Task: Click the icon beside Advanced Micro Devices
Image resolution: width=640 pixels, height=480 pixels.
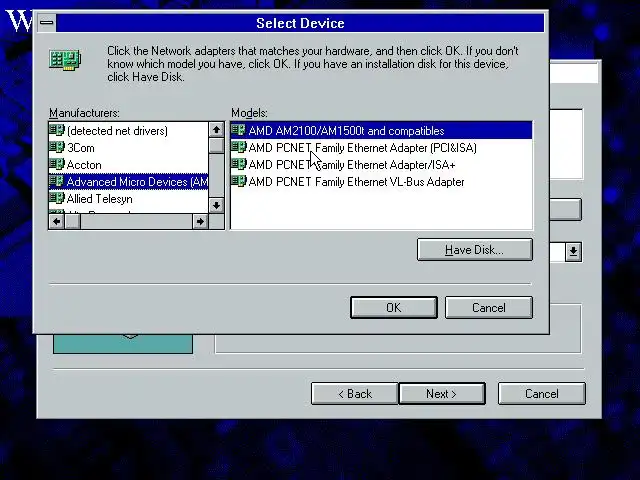Action: point(57,181)
